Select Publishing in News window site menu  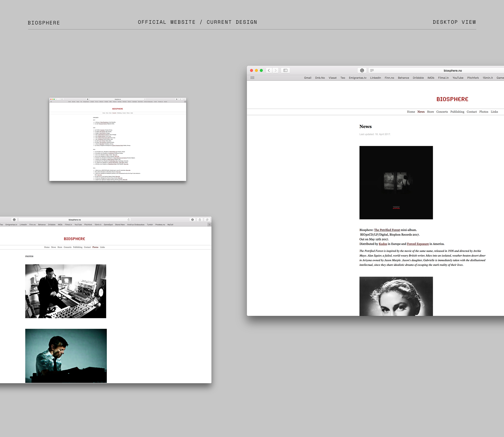457,112
